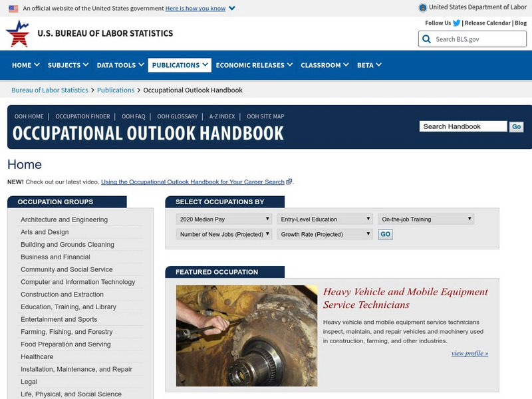Select Community and Social Service group

(x=66, y=269)
